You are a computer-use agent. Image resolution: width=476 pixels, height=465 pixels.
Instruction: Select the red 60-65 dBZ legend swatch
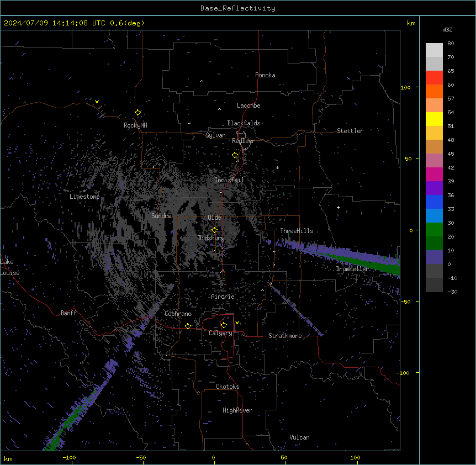(x=434, y=78)
